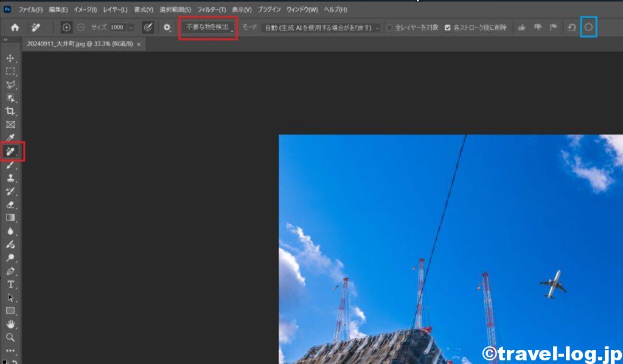The image size is (623, 364).
Task: Select the Remove tool in the toolbar
Action: pyautogui.click(x=11, y=151)
